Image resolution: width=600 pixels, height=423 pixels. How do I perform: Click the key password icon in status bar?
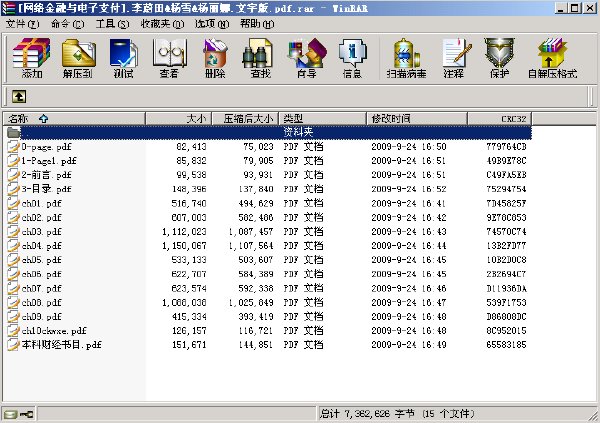(x=27, y=414)
